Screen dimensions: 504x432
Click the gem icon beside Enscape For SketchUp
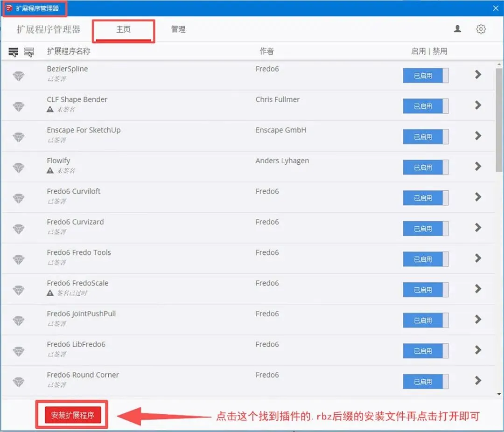(x=19, y=137)
